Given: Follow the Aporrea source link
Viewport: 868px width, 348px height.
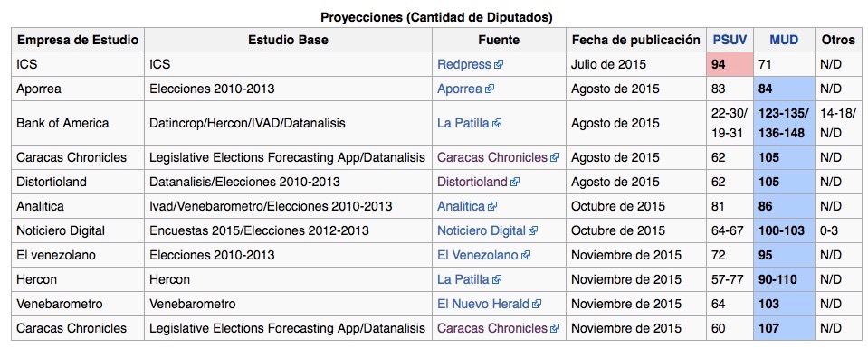Looking at the screenshot, I should coord(460,89).
